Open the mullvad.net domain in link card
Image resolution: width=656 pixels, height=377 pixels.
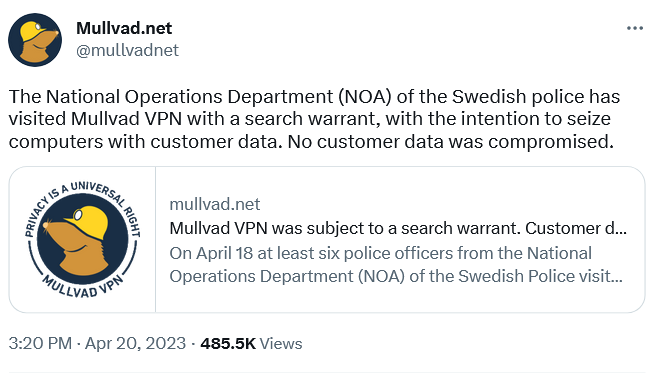[215, 204]
